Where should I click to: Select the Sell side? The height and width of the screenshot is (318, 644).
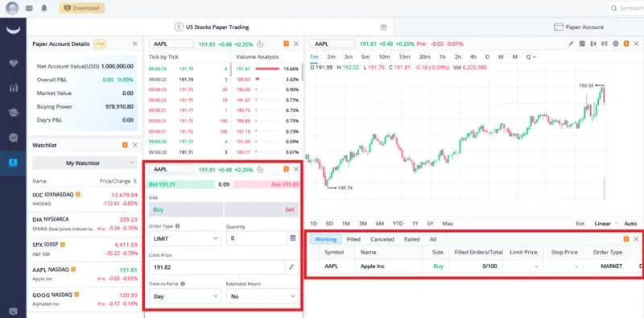tap(261, 209)
